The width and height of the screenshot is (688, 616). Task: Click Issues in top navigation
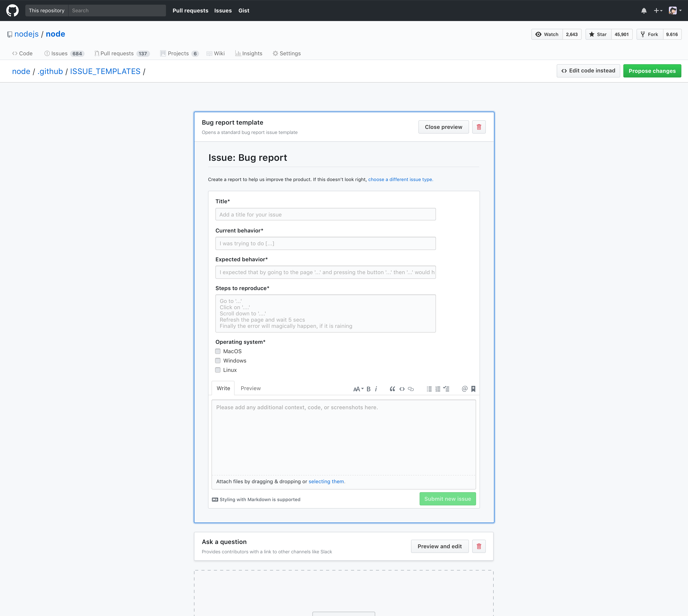click(223, 11)
